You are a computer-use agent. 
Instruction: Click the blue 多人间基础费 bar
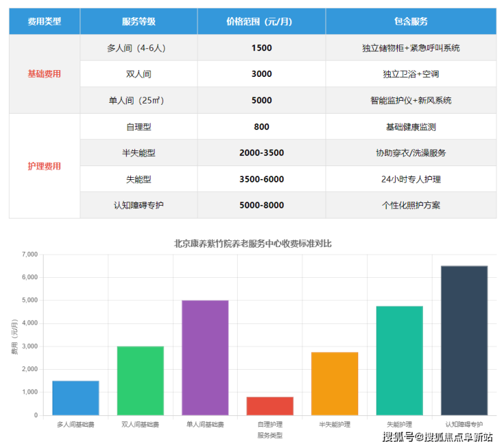76,398
